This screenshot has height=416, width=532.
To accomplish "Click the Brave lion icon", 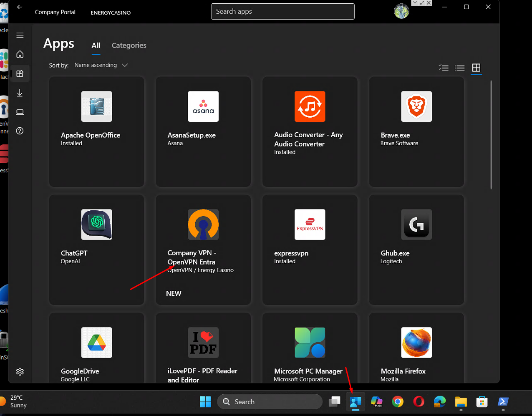I will [x=416, y=106].
